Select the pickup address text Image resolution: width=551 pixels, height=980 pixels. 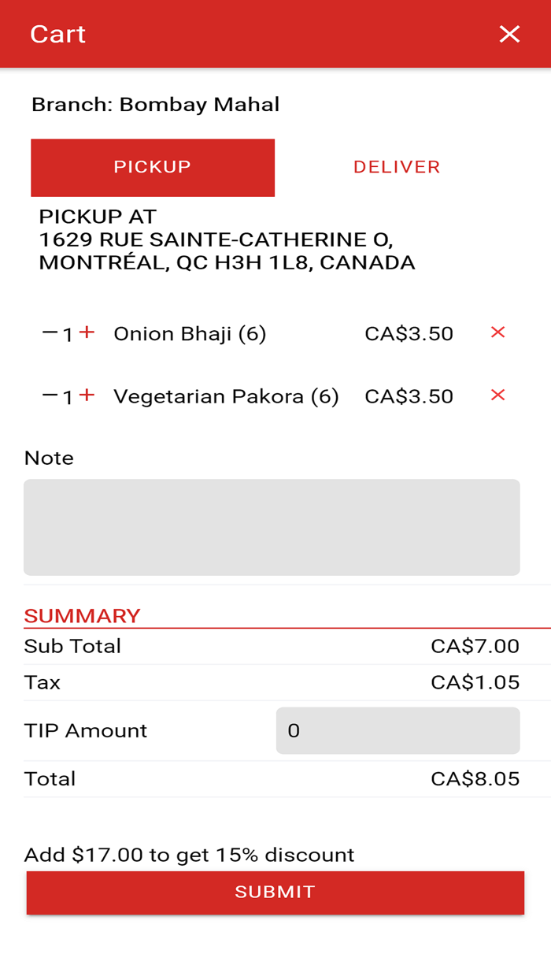tap(227, 239)
